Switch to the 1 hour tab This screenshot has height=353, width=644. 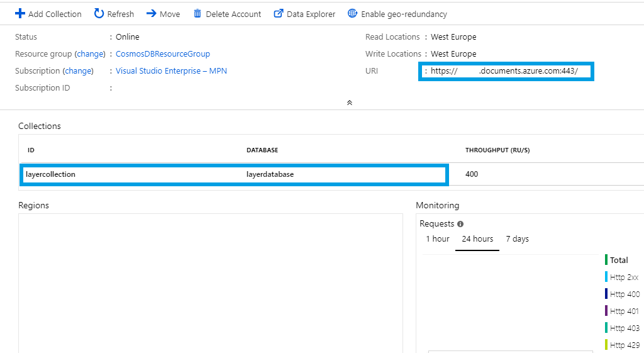point(438,239)
